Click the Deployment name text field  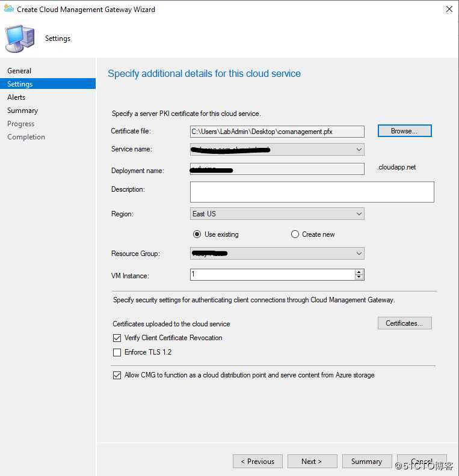[277, 169]
